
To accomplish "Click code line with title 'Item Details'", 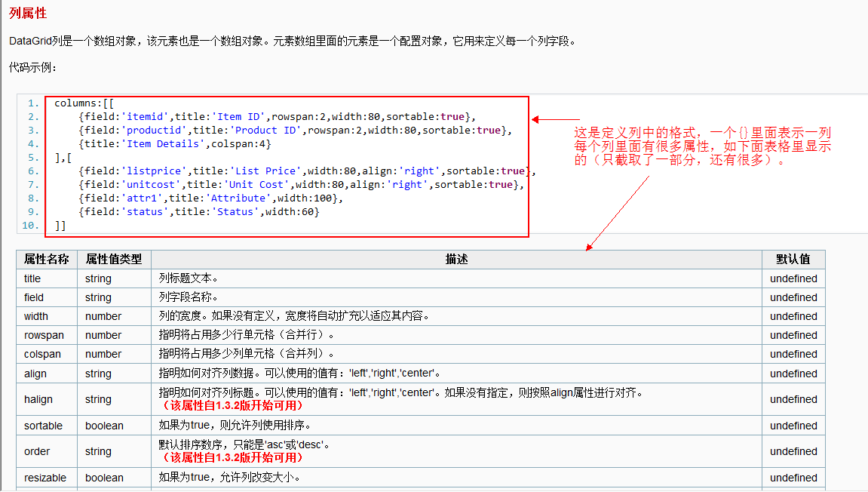I will 175,144.
